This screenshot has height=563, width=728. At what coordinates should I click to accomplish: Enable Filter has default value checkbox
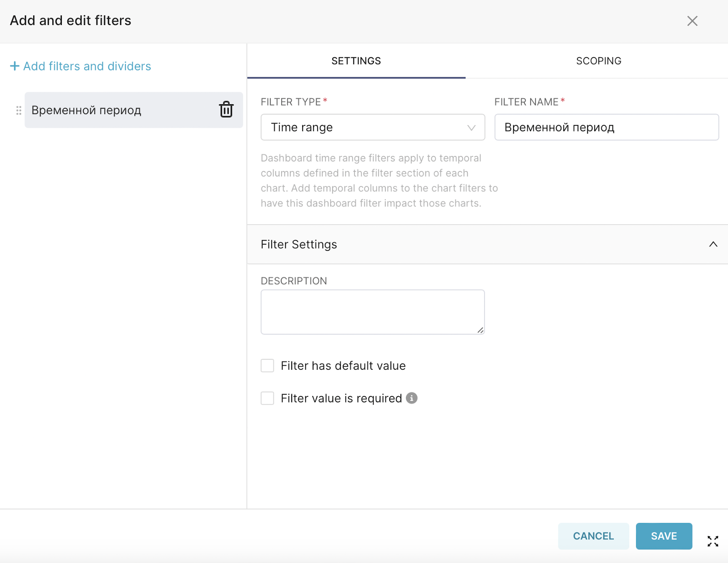(x=268, y=366)
